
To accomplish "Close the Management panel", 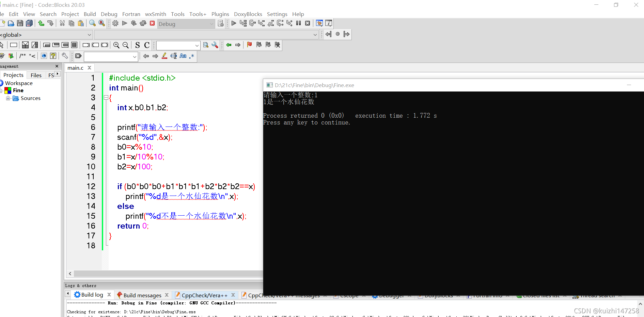I will pyautogui.click(x=57, y=66).
